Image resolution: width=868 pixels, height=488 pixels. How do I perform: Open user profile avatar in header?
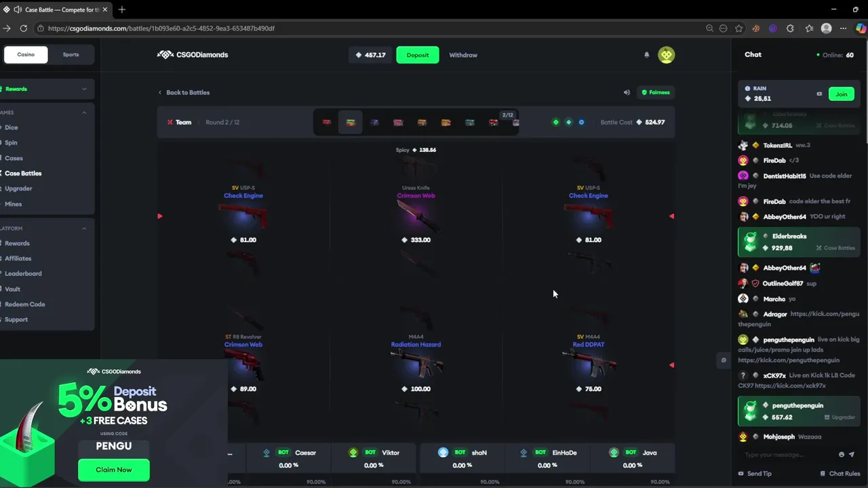[x=666, y=55]
